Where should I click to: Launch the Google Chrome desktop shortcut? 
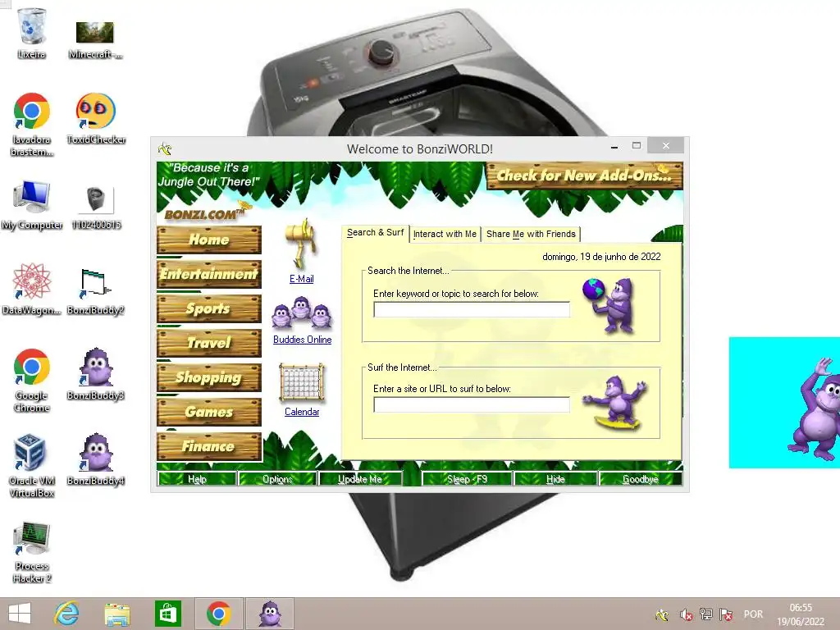coord(32,367)
